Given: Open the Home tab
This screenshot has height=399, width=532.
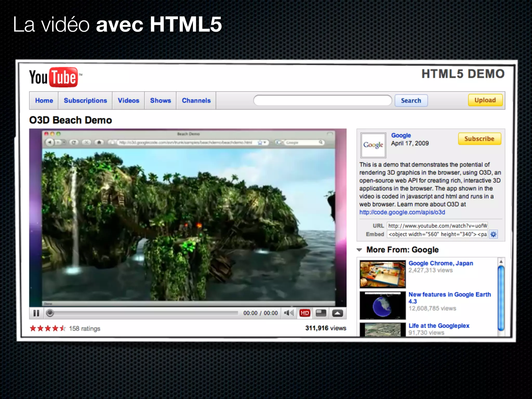Looking at the screenshot, I should 44,101.
